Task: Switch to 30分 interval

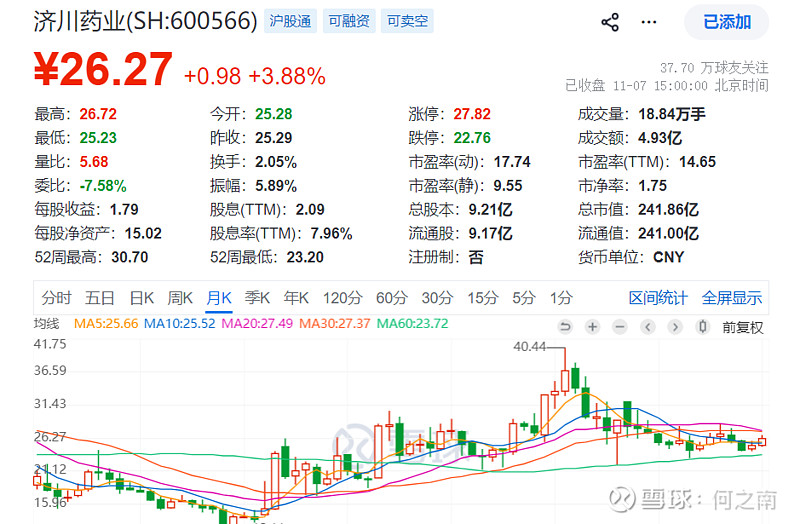Action: point(437,297)
